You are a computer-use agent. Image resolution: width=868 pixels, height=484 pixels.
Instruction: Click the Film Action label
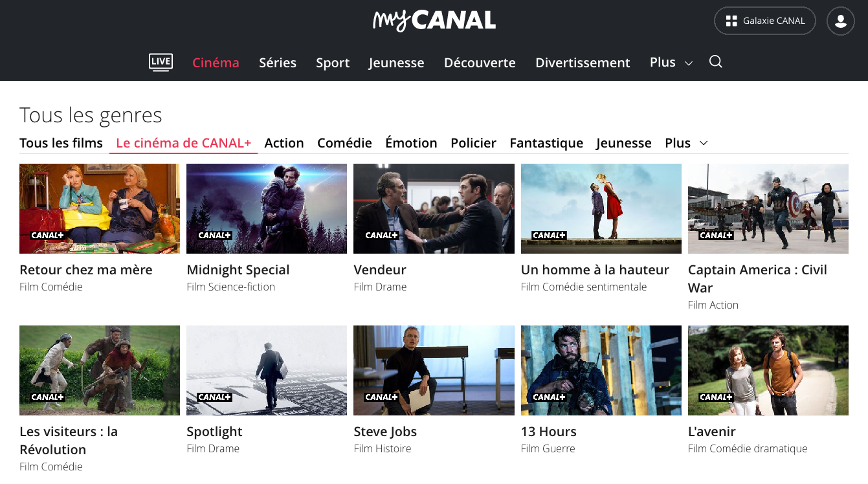coord(713,305)
